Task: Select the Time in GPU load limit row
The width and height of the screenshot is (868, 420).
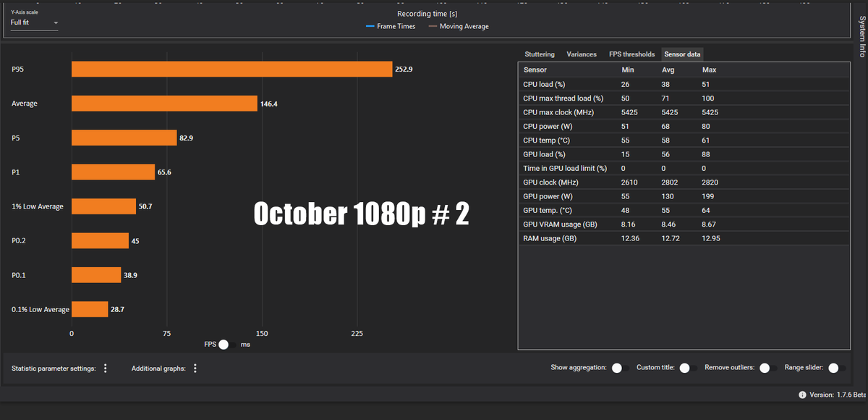Action: (684, 168)
